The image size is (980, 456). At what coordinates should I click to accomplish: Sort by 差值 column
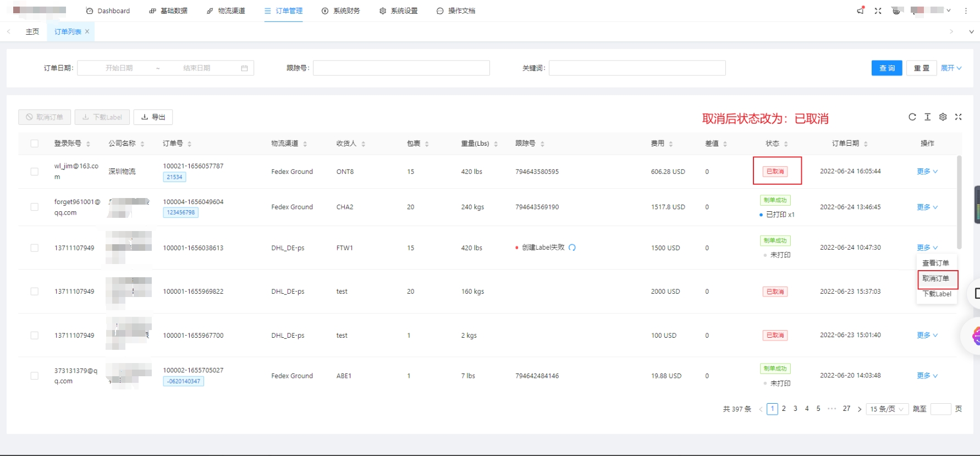tap(725, 144)
